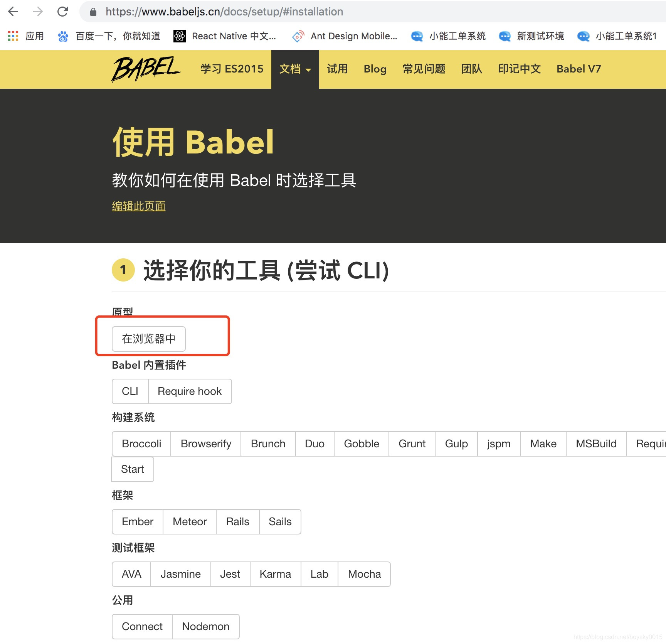
Task: Go to the Blog section
Action: point(375,69)
